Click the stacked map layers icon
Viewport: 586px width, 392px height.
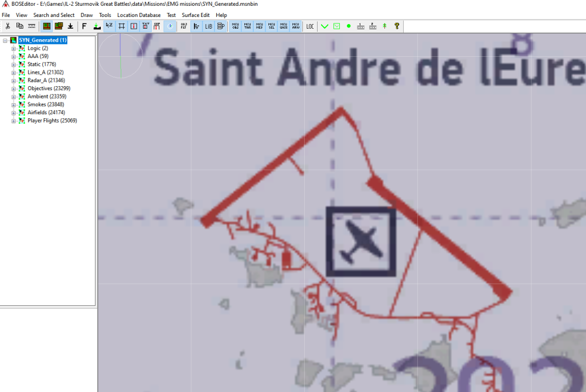coord(59,26)
